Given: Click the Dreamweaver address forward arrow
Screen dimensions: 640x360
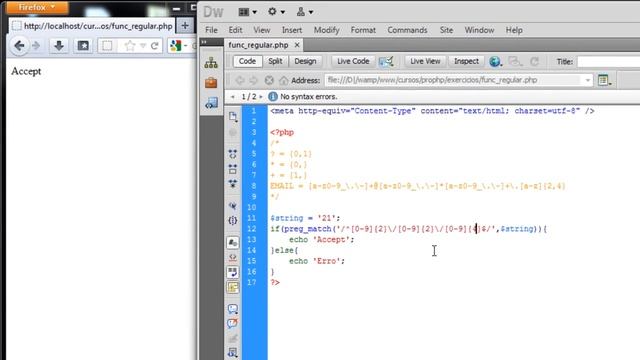Looking at the screenshot, I should pyautogui.click(x=253, y=80).
